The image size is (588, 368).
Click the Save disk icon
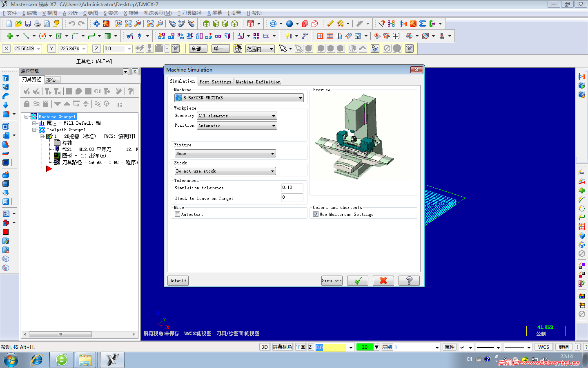[28, 24]
